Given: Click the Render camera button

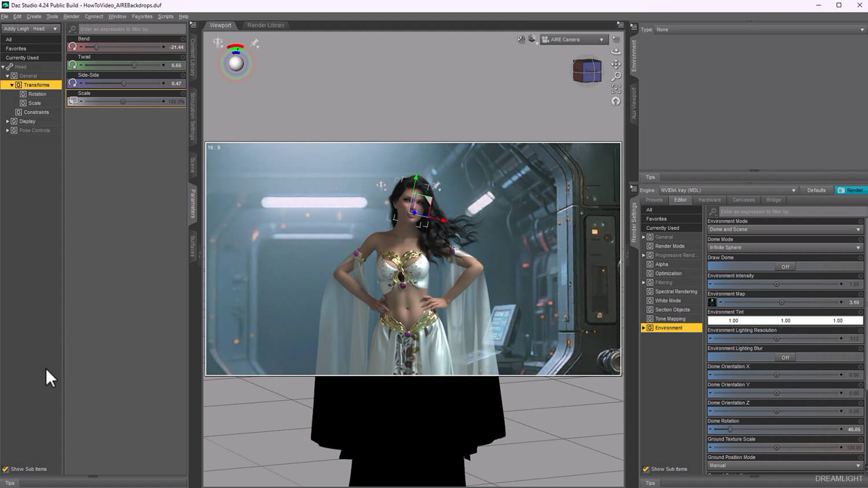Looking at the screenshot, I should (x=851, y=190).
